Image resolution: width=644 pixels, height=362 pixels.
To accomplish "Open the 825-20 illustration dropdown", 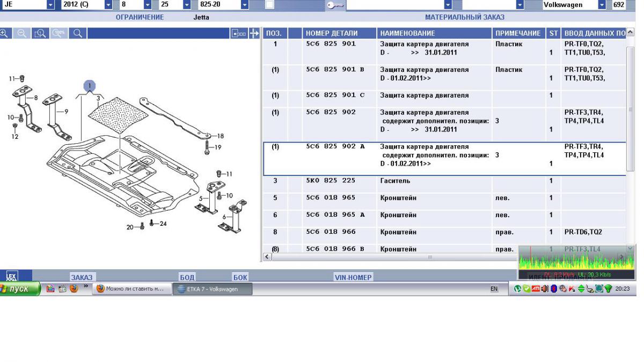I will click(x=244, y=5).
